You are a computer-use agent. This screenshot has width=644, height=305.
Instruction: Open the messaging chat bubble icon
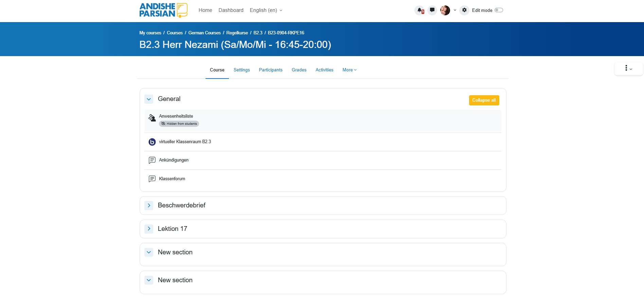(x=432, y=10)
